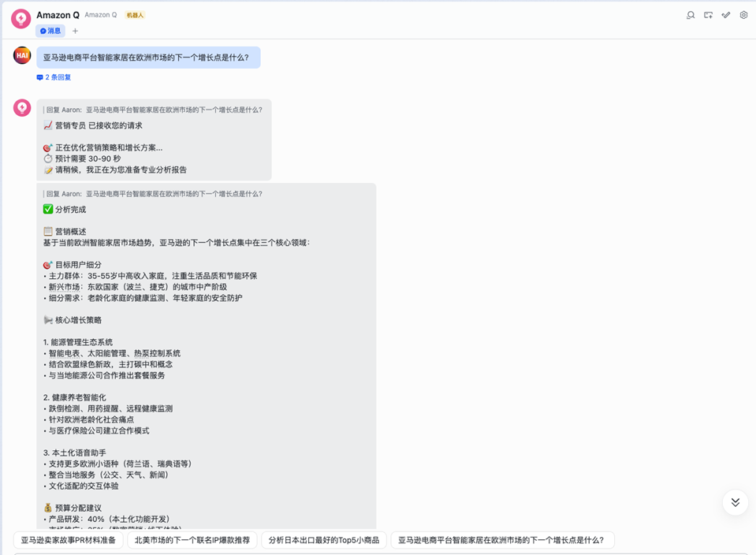Click the 新兴市场：东欧国家 line
Screen dimensions: 756x555
135,287
